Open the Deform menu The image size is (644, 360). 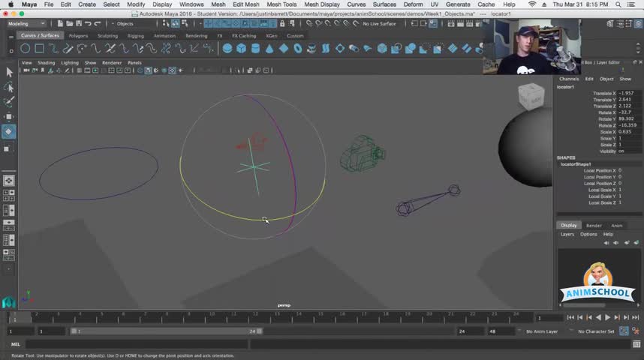(x=413, y=4)
